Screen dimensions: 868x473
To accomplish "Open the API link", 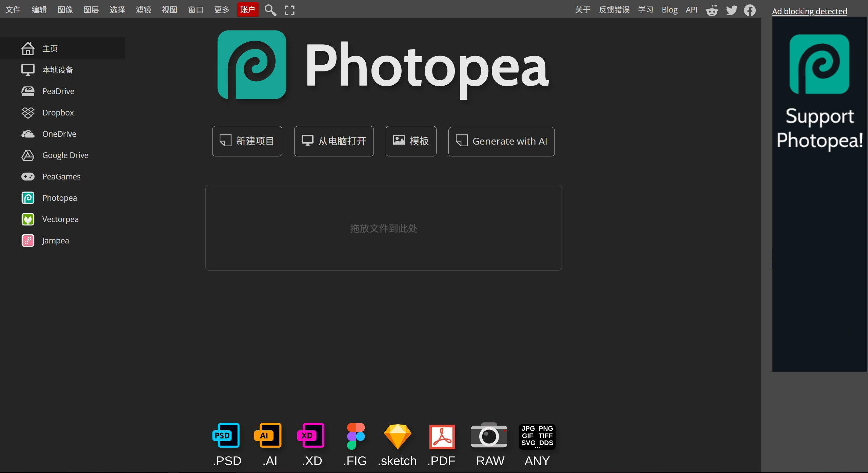I will point(691,10).
